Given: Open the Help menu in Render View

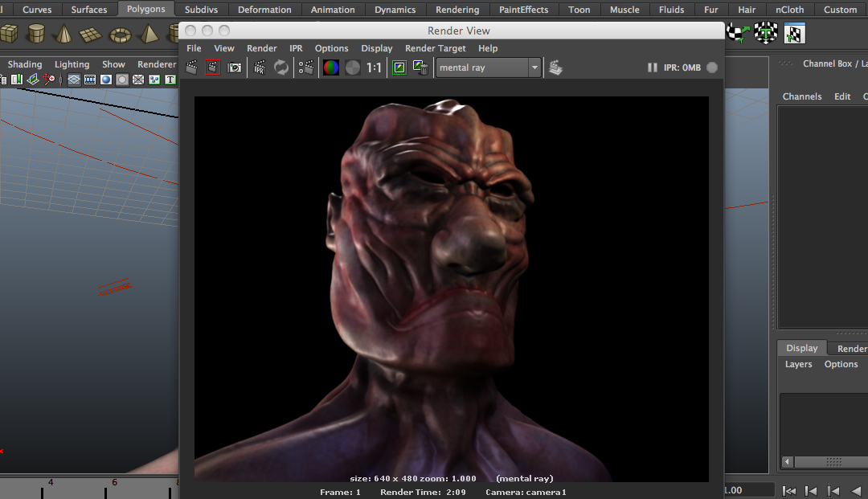Looking at the screenshot, I should click(488, 48).
